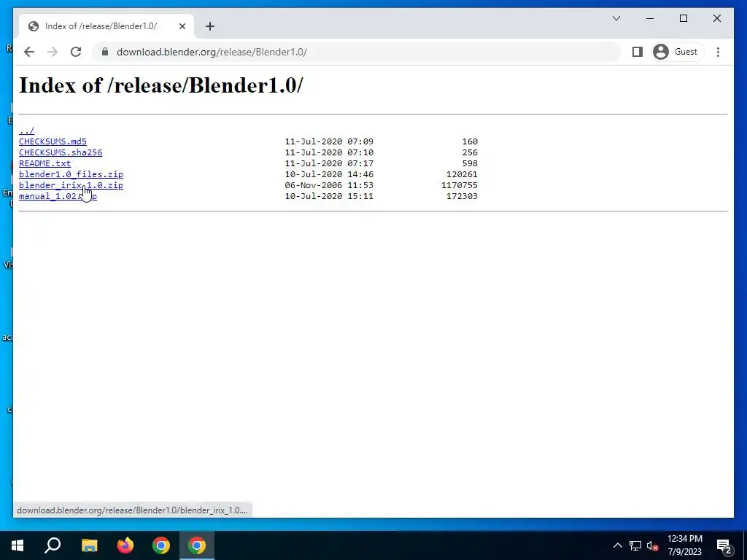Click the file size 1170755

tap(460, 185)
